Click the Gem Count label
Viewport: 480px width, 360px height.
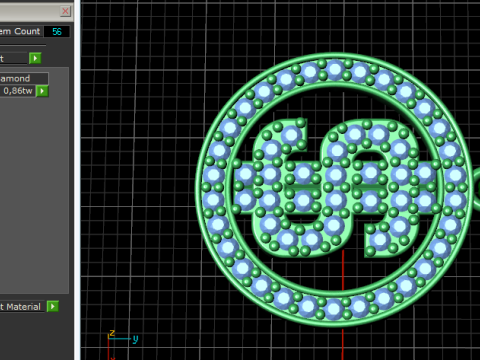click(21, 31)
